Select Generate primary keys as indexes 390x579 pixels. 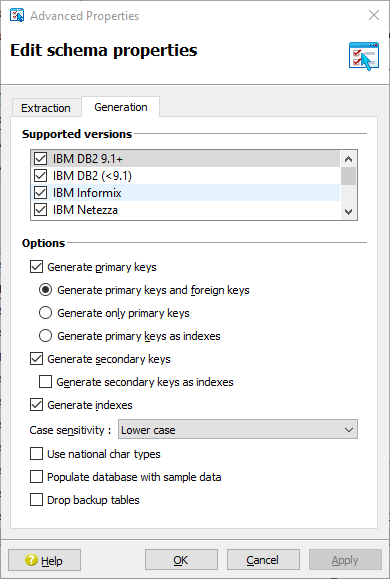[x=45, y=336]
